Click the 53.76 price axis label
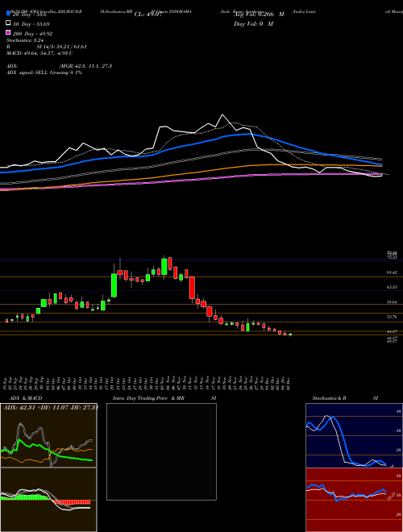This screenshot has width=403, height=532. [393, 317]
